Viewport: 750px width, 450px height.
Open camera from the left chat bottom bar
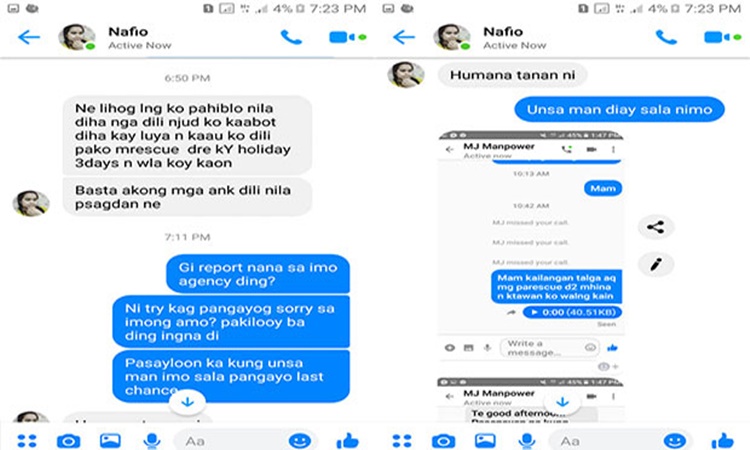coord(68,440)
